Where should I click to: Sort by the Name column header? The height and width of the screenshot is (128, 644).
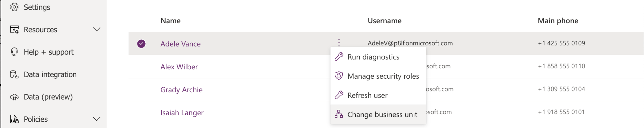tap(170, 21)
